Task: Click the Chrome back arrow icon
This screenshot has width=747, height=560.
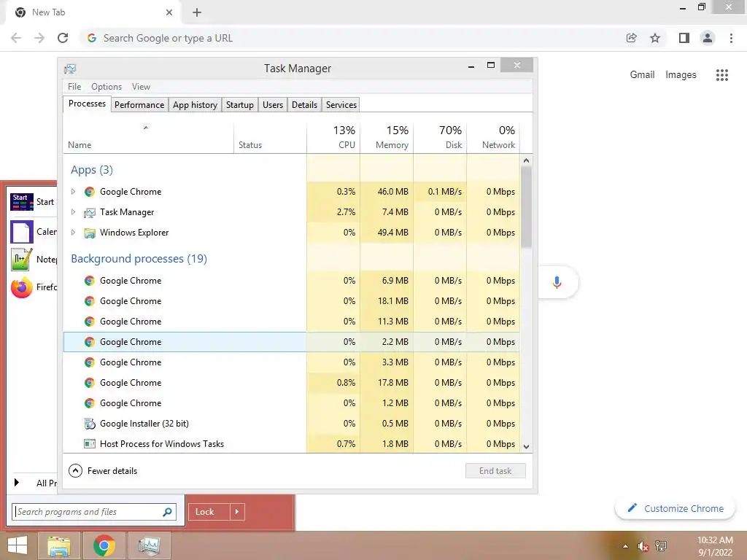Action: [16, 38]
